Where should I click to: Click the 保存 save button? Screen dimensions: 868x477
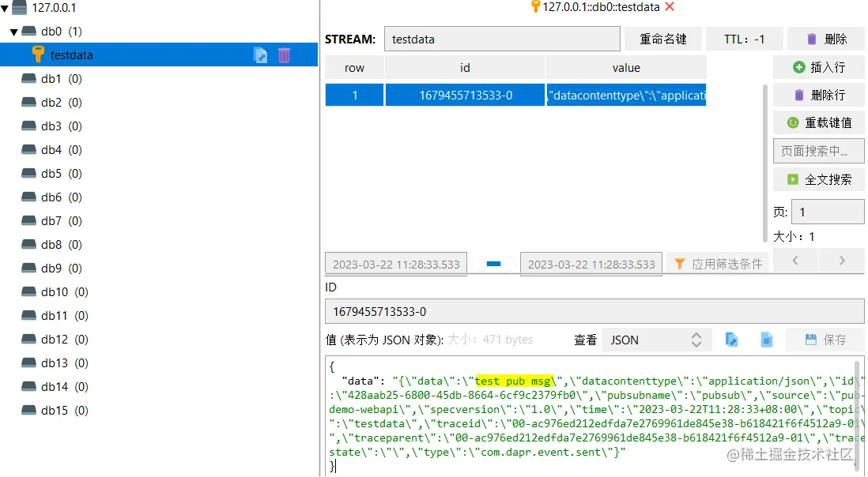point(825,340)
